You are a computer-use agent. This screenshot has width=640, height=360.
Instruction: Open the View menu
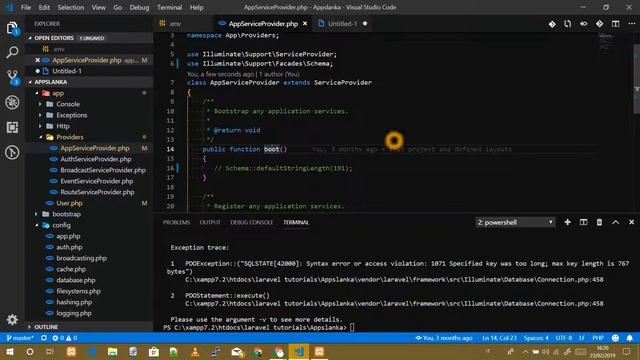pos(98,7)
